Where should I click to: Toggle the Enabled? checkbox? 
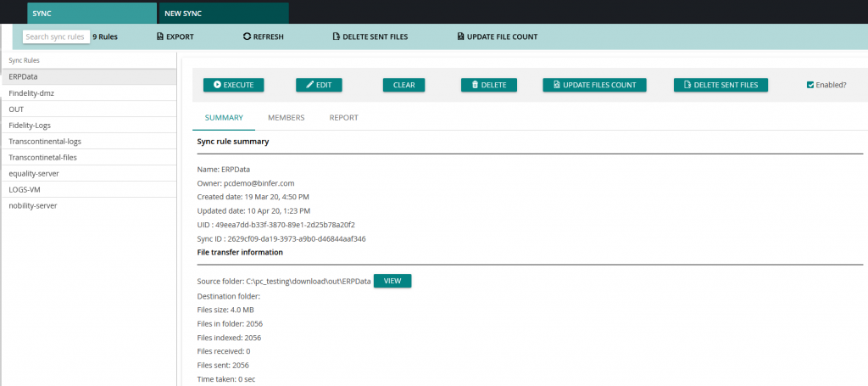[x=810, y=85]
